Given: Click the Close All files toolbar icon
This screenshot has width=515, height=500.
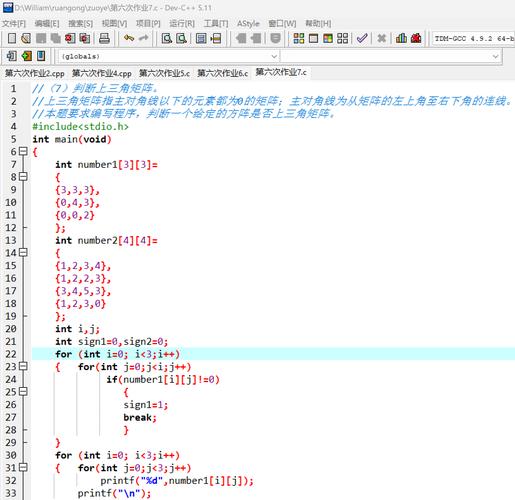Looking at the screenshot, I should (x=85, y=38).
